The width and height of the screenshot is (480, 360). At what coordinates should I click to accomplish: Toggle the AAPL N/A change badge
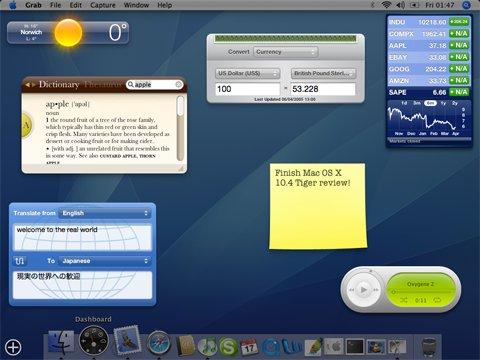tap(459, 45)
